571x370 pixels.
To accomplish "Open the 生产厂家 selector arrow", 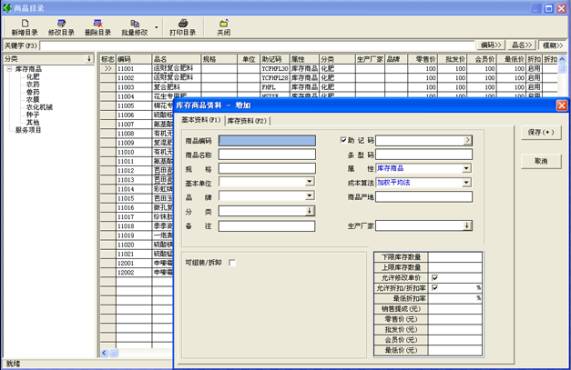I will pos(467,226).
